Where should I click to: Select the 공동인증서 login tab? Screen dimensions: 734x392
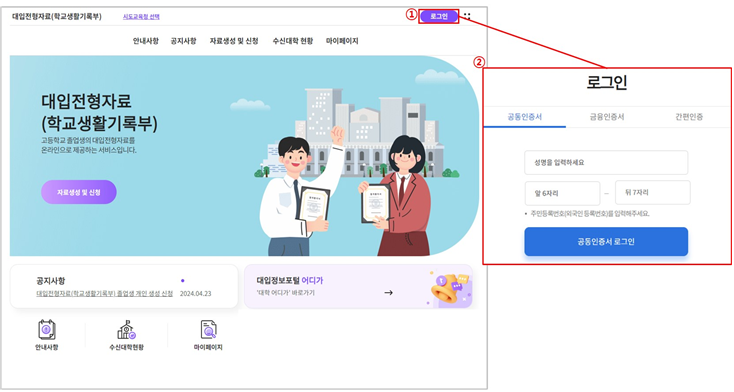(x=525, y=117)
